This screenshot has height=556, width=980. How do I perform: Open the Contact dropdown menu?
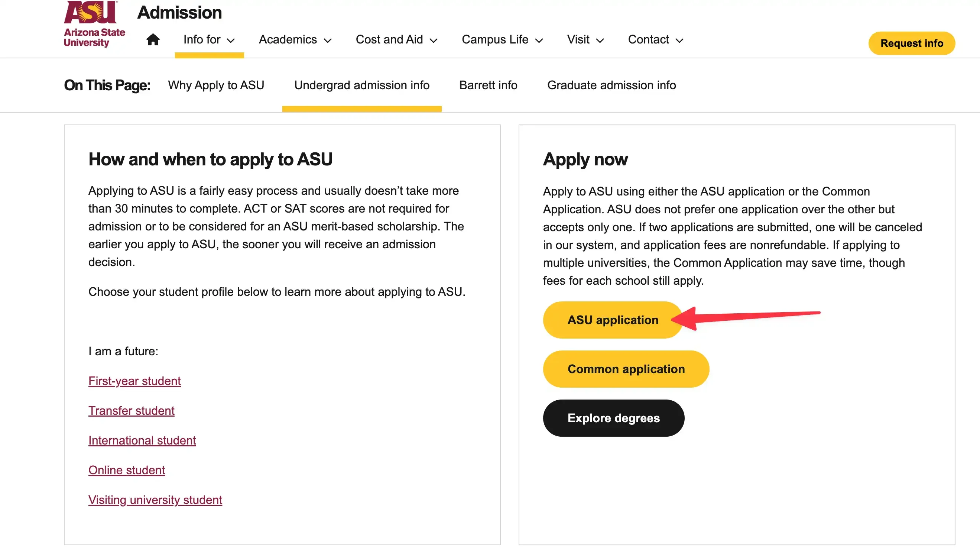click(x=655, y=40)
